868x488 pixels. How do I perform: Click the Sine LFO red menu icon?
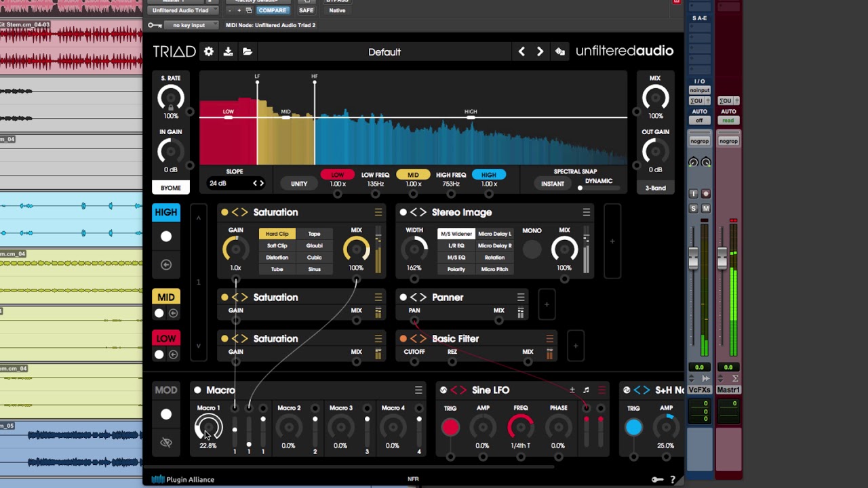pos(601,390)
